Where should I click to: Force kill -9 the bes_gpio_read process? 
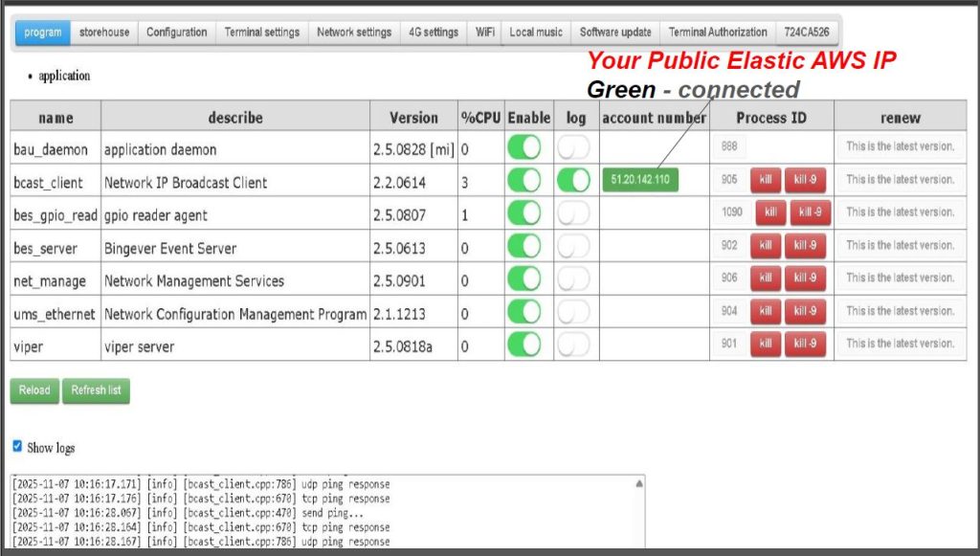click(810, 212)
